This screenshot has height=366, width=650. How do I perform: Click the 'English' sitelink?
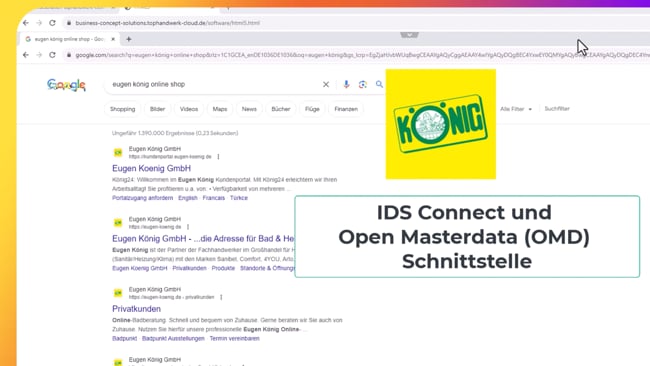click(x=188, y=198)
